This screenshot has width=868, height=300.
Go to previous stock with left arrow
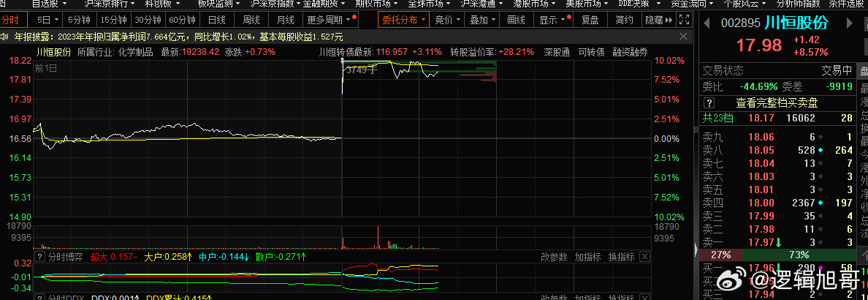(x=707, y=23)
